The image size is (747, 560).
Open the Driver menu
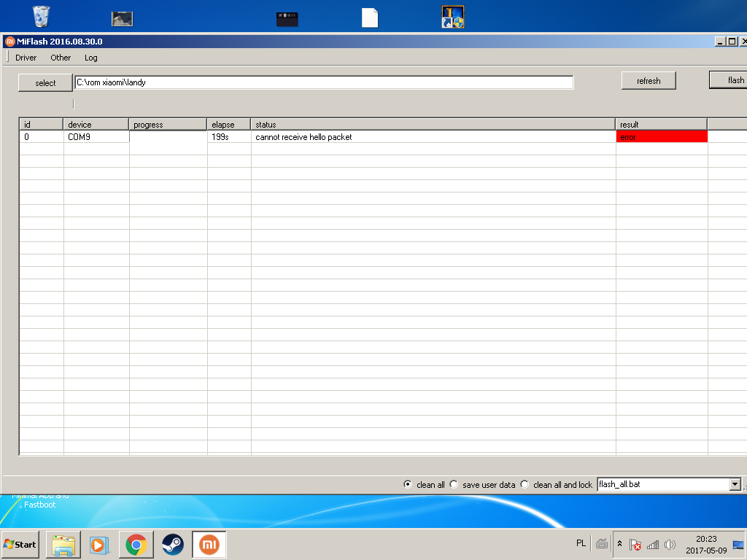[26, 58]
